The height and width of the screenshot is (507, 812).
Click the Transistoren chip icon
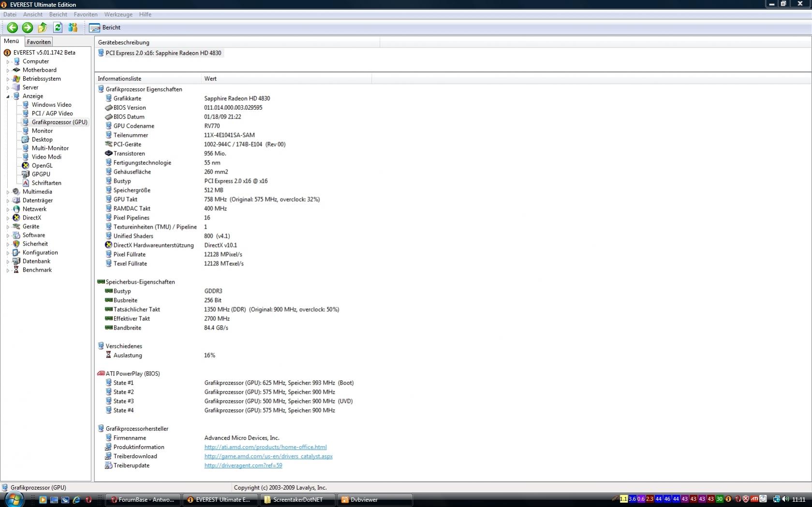[x=108, y=154]
